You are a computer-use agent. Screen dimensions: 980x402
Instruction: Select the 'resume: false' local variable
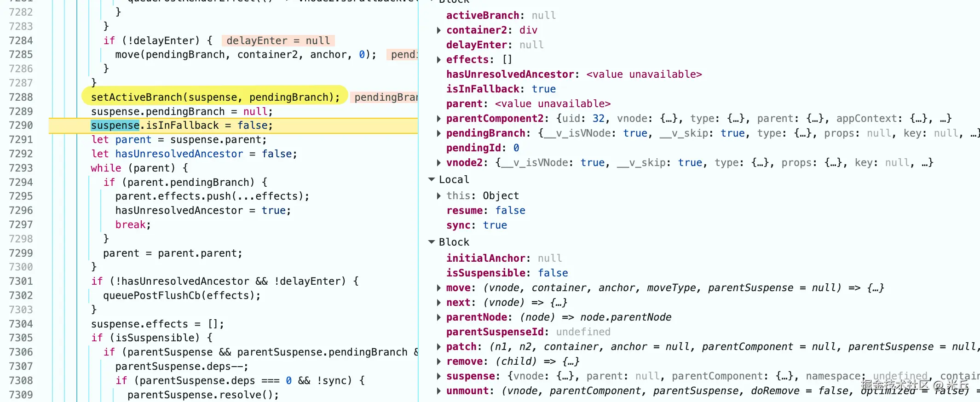pyautogui.click(x=486, y=211)
